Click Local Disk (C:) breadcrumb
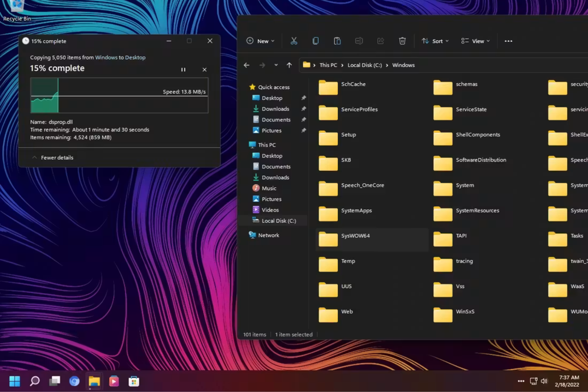 365,65
